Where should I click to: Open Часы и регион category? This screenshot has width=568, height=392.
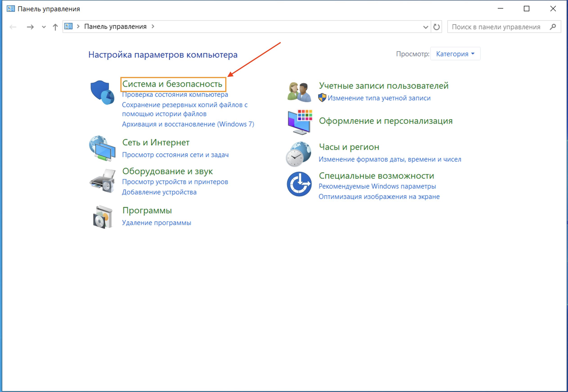[x=349, y=147]
